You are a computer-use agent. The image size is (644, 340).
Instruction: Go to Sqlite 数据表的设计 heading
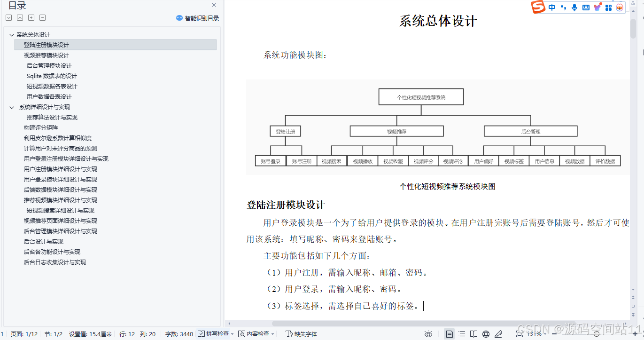52,76
